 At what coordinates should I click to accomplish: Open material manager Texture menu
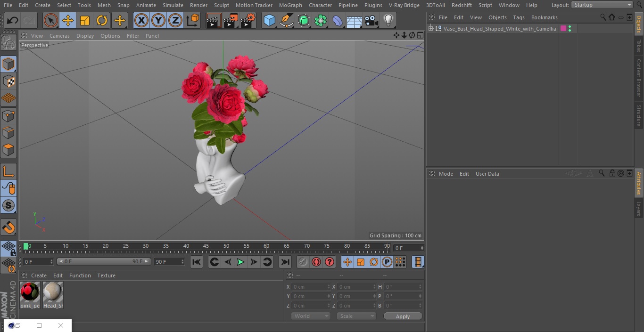pos(107,275)
